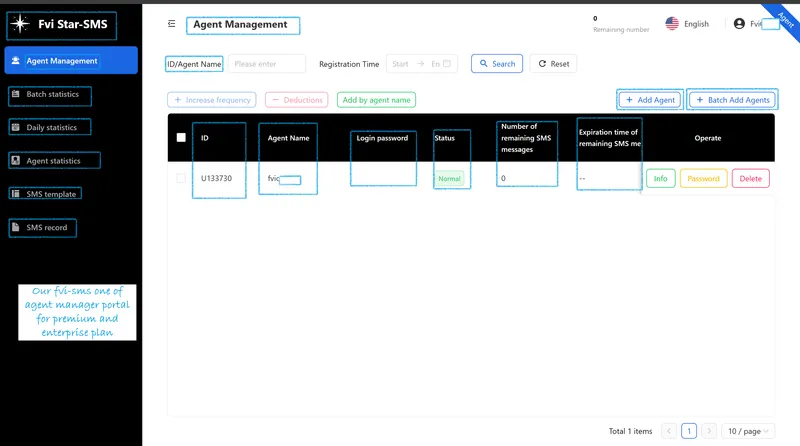Select all rows with header checkbox
Viewport: 800px width, 446px height.
[181, 137]
